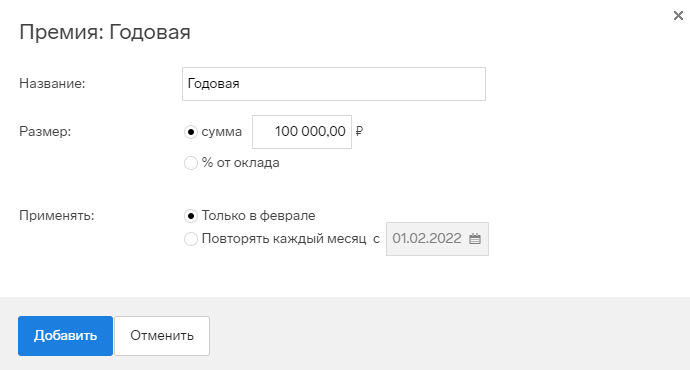Open the calendar picker icon
Screen dimensions: 690x370
(475, 239)
